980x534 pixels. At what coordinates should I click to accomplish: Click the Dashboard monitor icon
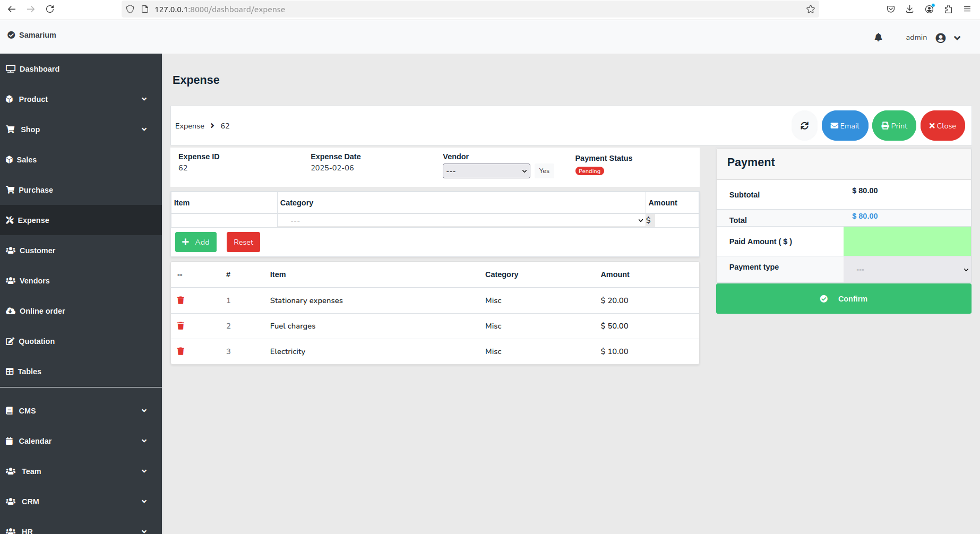tap(11, 69)
